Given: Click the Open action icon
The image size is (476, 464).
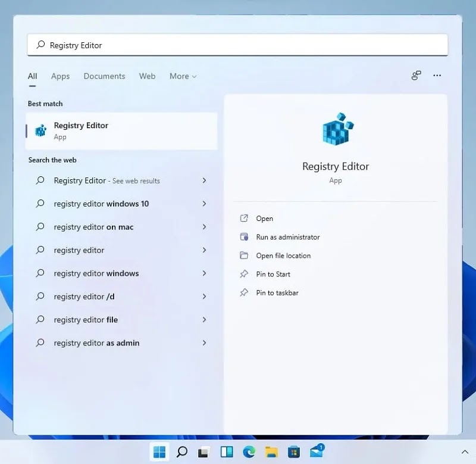Looking at the screenshot, I should tap(244, 218).
